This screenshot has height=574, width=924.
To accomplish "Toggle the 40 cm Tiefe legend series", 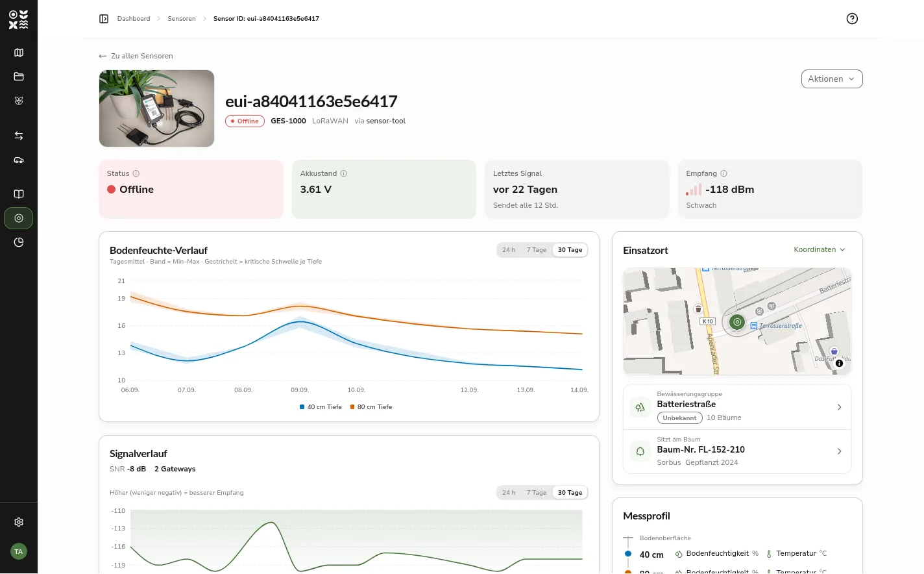I will (321, 407).
